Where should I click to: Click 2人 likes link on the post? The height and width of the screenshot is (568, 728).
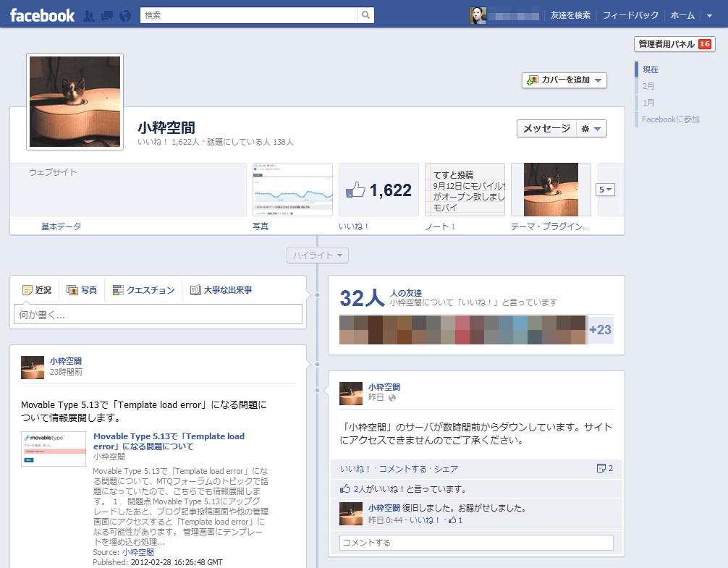click(360, 489)
